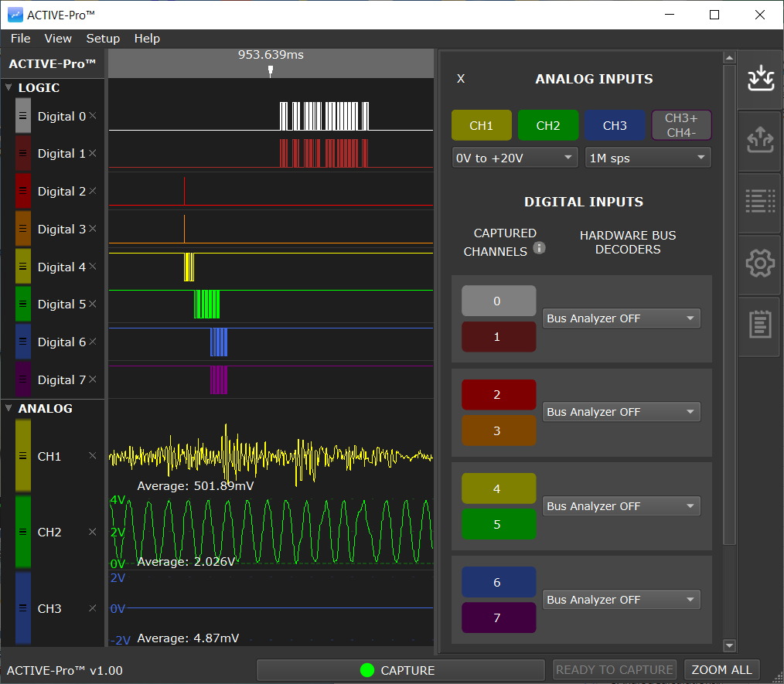Viewport: 784px width, 684px height.
Task: Open the Inputs configuration panel icon
Action: (x=759, y=78)
